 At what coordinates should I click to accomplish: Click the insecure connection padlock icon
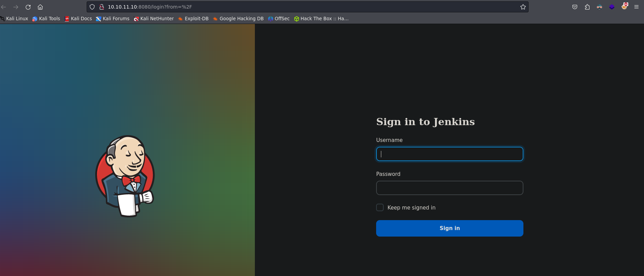click(101, 7)
